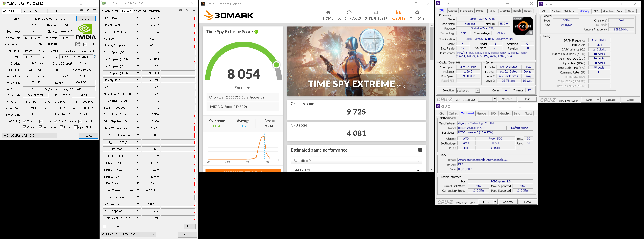Open the Battlefield V game dropdown
This screenshot has height=239, width=644.
click(356, 160)
